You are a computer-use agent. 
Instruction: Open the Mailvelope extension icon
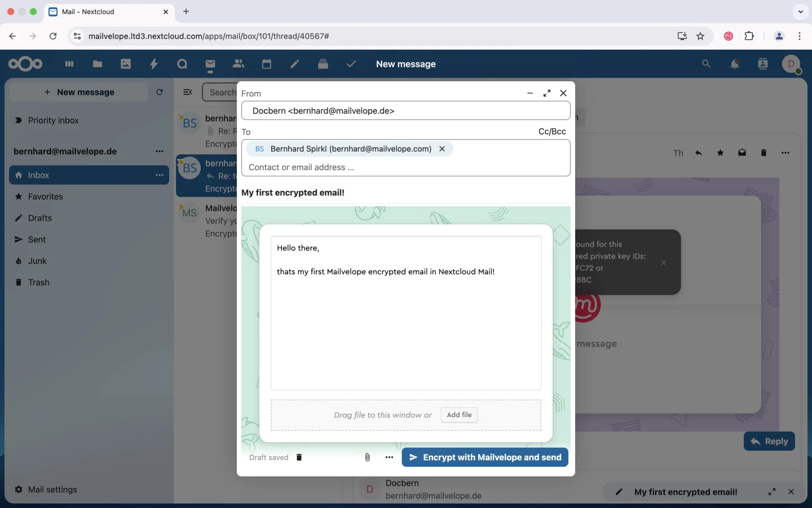tap(728, 36)
